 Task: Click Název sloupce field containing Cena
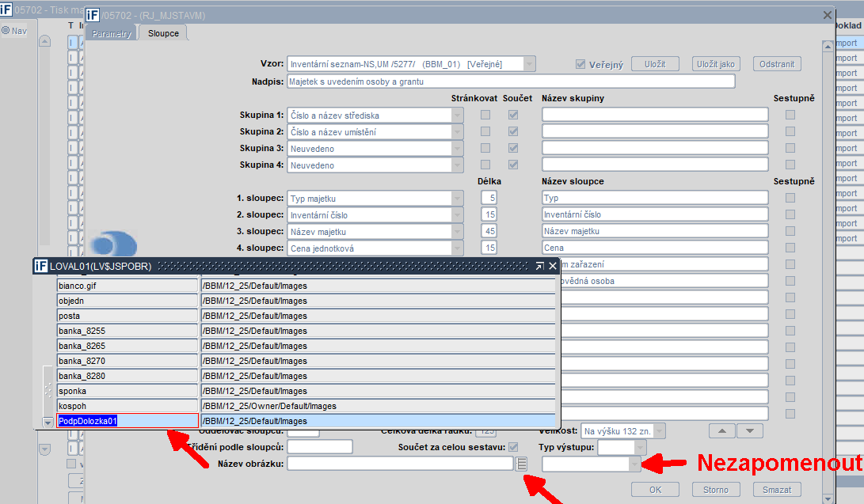click(655, 248)
